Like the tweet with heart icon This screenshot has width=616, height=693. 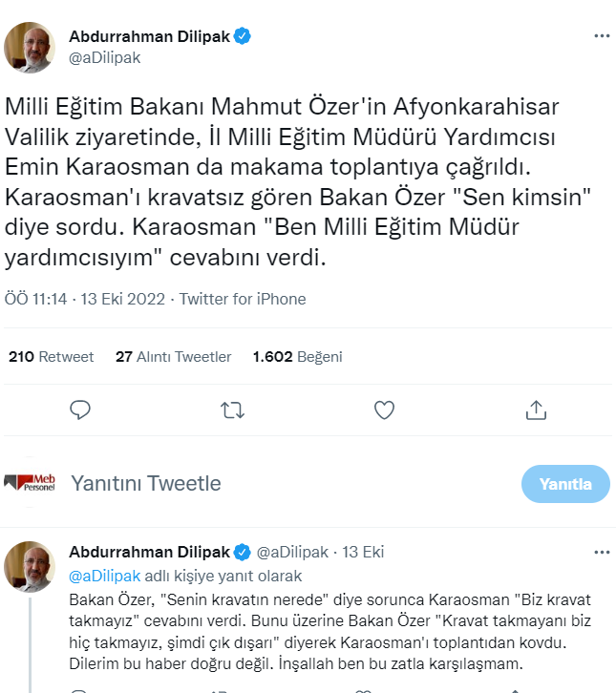point(384,409)
